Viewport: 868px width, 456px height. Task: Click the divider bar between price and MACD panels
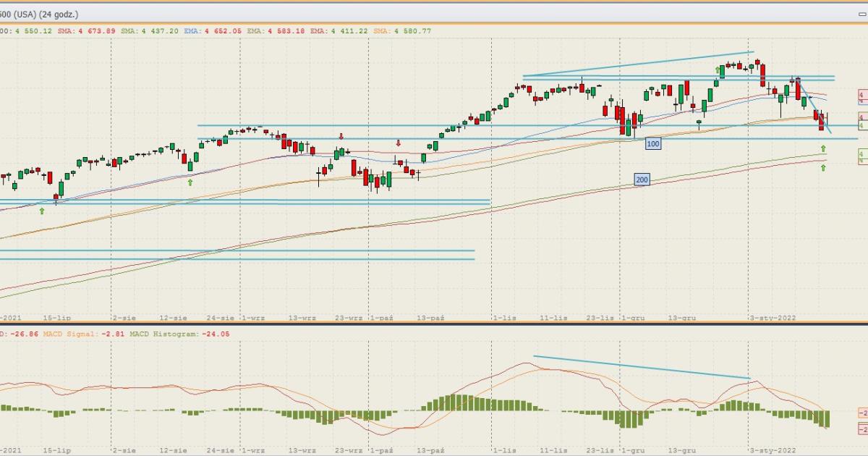tap(434, 324)
